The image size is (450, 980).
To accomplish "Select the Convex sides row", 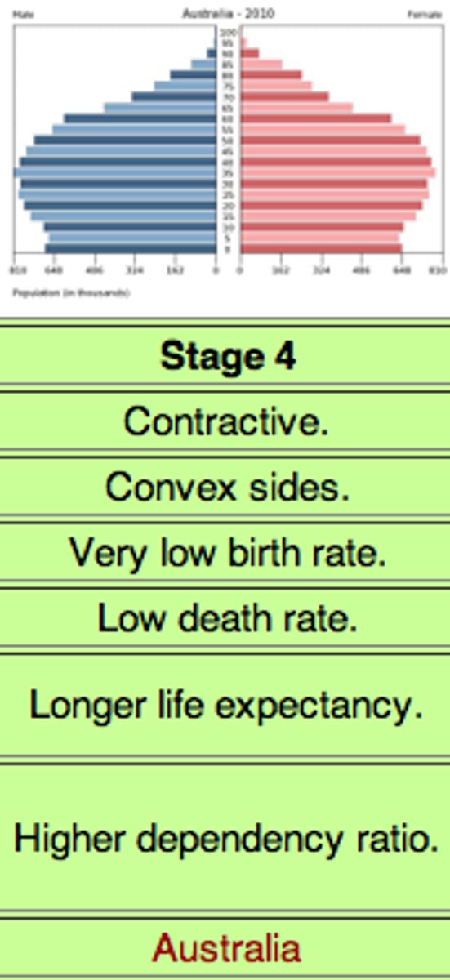I will [225, 488].
